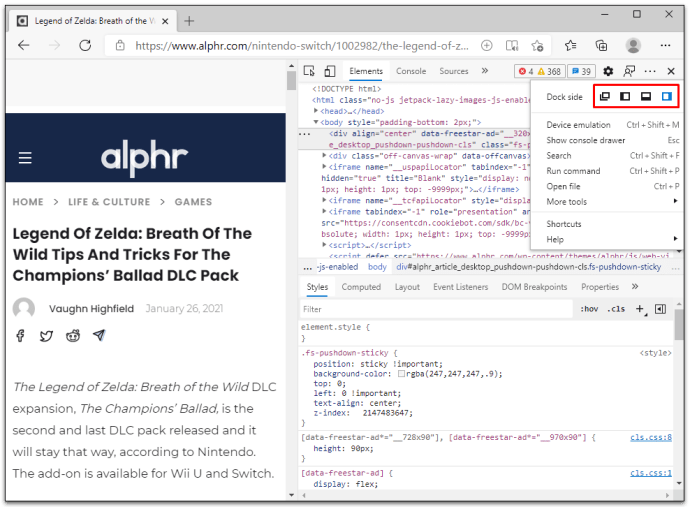Expand the __uspapiLocator iframe node
The image size is (690, 507).
(324, 167)
